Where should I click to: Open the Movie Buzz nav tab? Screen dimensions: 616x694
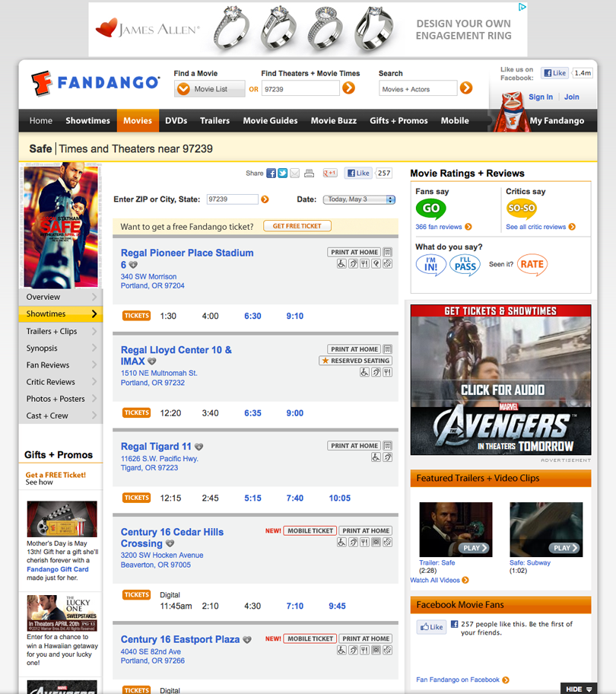(x=333, y=120)
